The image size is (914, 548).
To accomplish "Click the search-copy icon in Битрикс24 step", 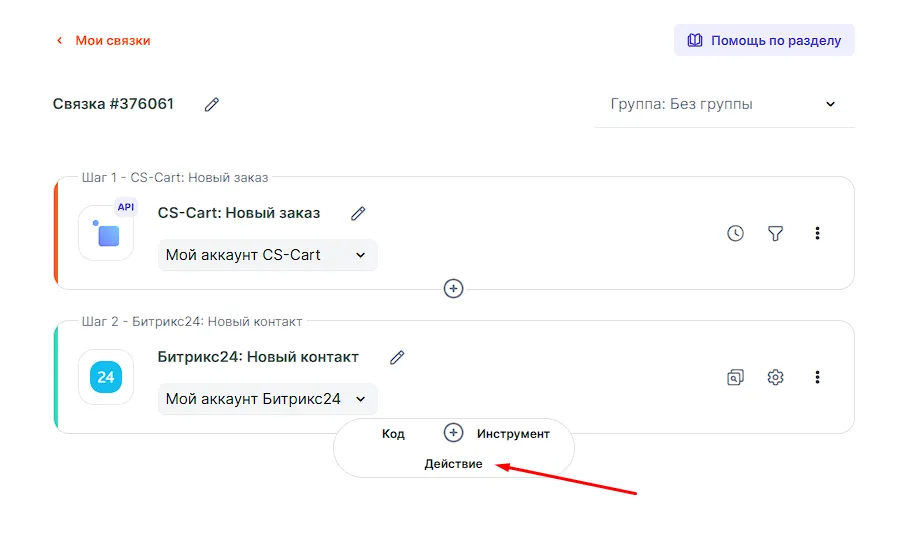I will [735, 377].
